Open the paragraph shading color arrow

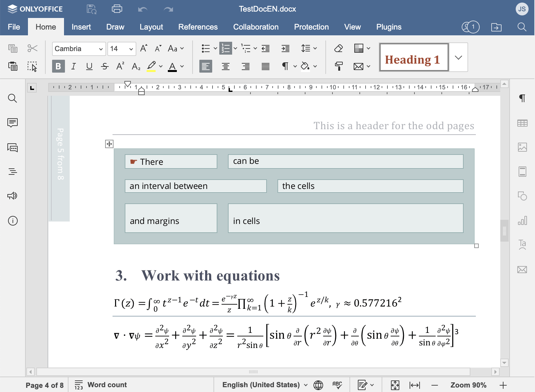tap(315, 66)
